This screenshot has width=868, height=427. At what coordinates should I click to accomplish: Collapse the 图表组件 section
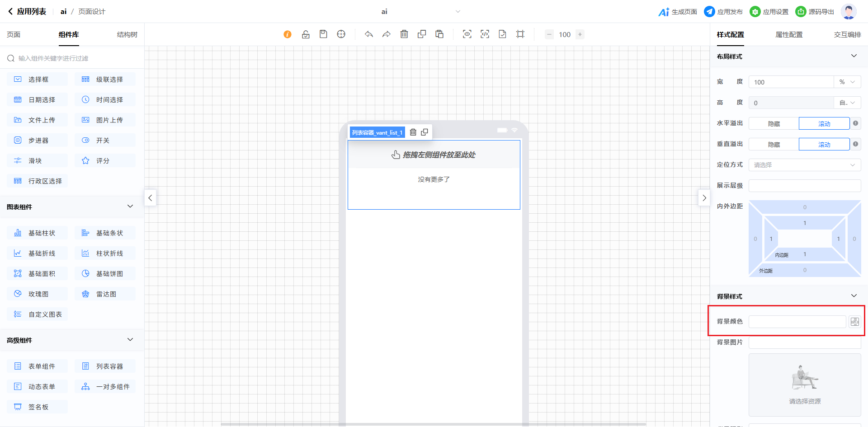pos(130,206)
